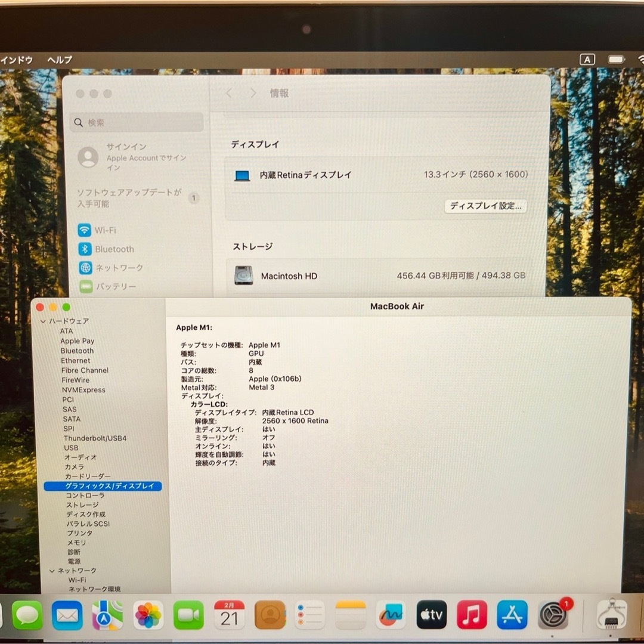Launch Freeform from the Dock

tap(391, 615)
